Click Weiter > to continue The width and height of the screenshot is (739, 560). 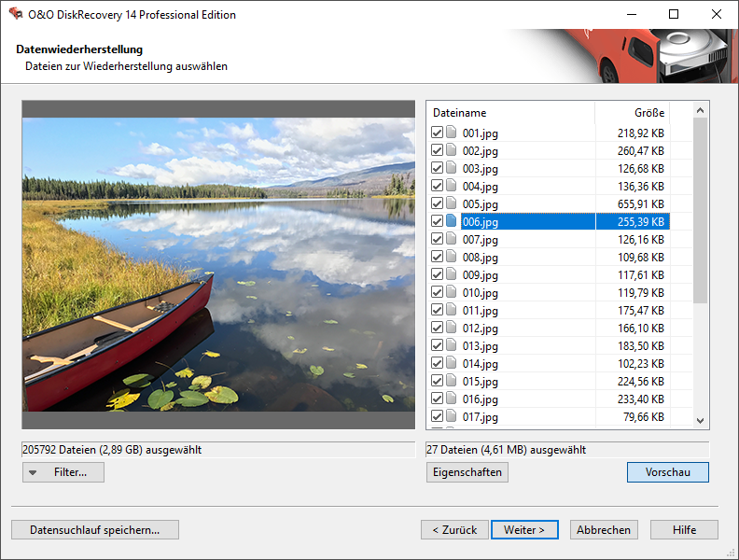point(524,530)
